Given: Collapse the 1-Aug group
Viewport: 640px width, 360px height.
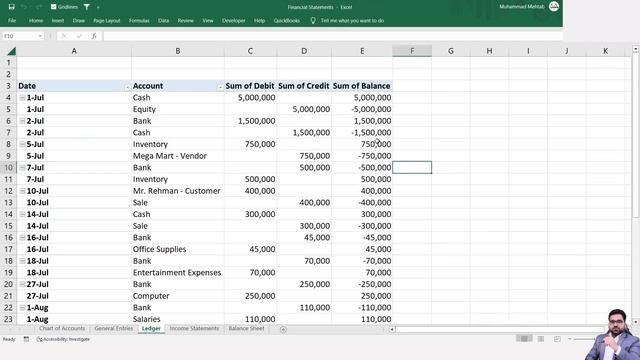Looking at the screenshot, I should point(22,307).
